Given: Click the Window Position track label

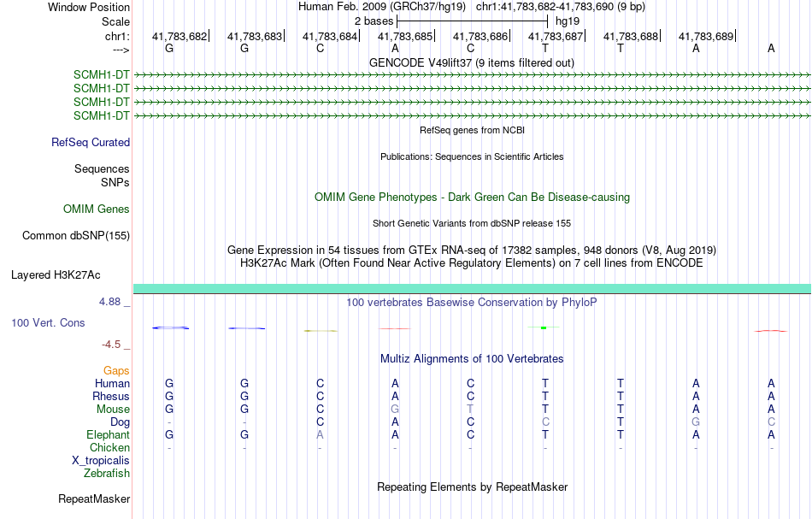Looking at the screenshot, I should tap(89, 7).
